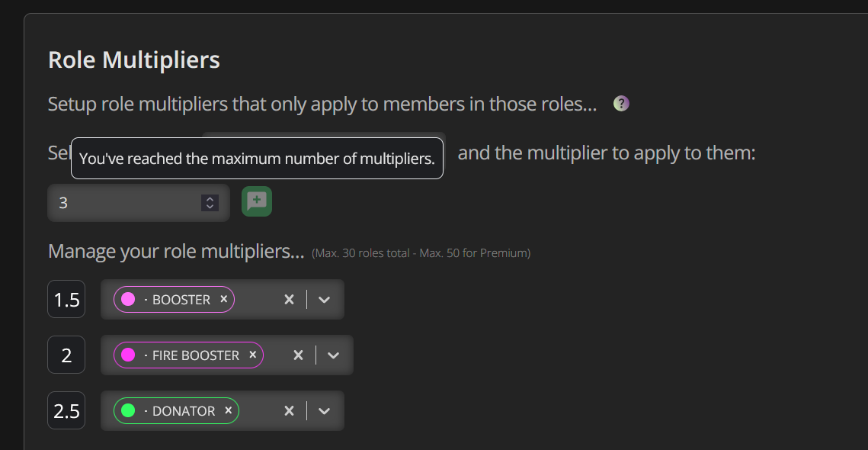Select the 1.5 multiplier value box
The image size is (868, 450).
(x=66, y=299)
